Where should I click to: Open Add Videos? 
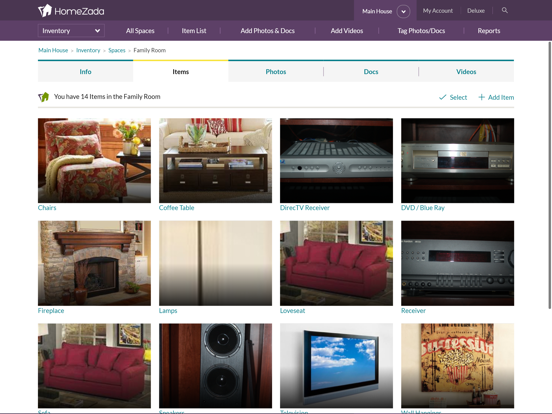coord(347,31)
